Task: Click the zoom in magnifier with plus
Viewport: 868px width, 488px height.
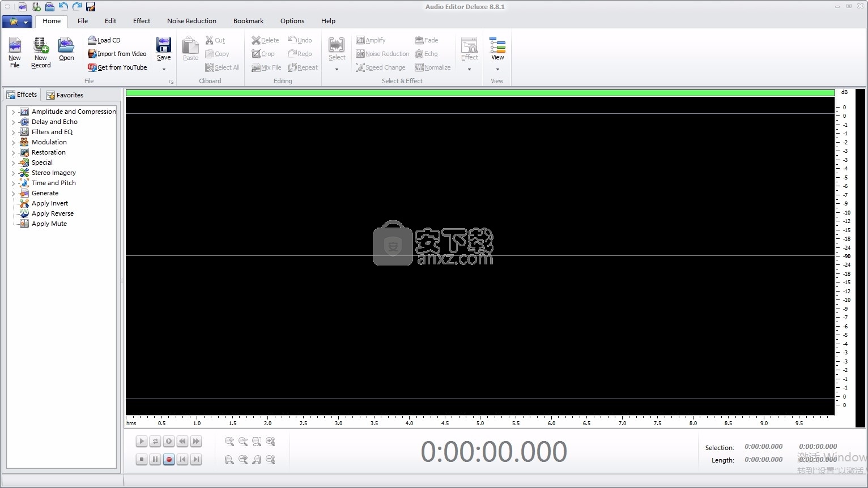Action: pyautogui.click(x=229, y=442)
